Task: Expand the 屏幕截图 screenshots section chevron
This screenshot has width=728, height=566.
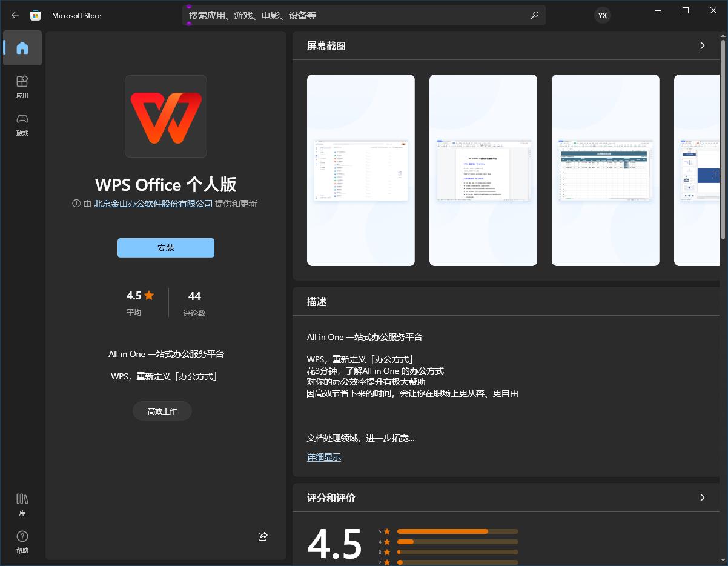Action: 702,45
